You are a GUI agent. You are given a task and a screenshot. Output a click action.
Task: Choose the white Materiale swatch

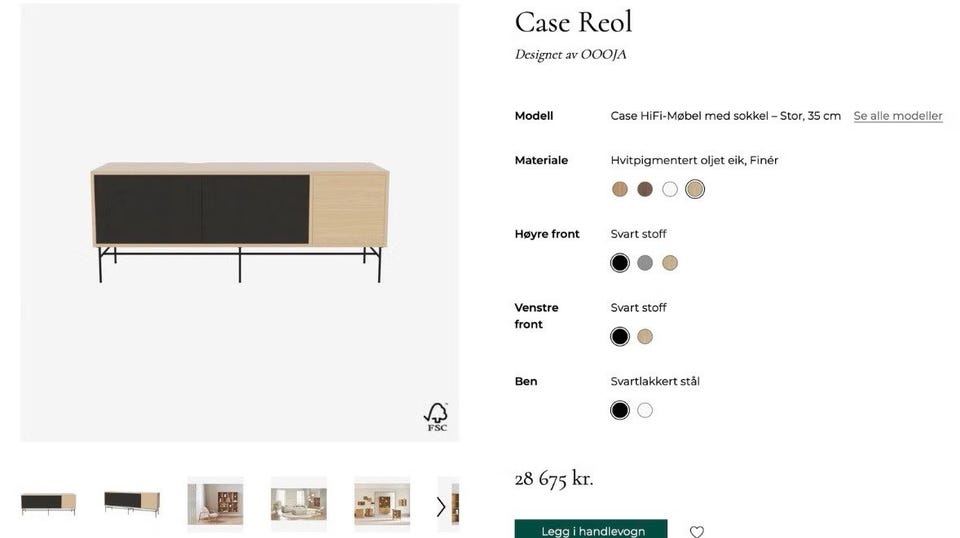click(670, 189)
